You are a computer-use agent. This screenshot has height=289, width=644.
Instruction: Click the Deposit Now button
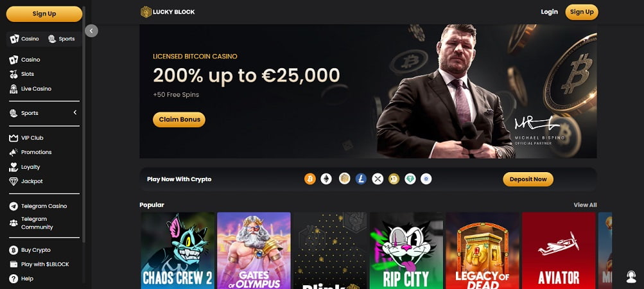[528, 179]
